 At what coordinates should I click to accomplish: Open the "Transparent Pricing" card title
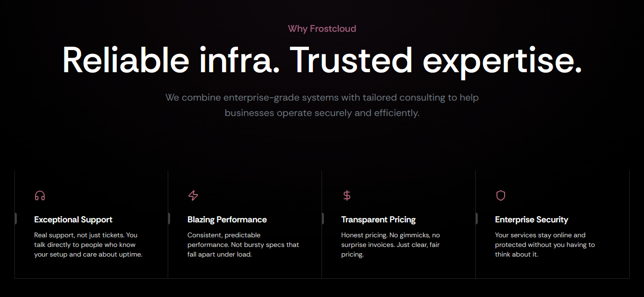[x=378, y=220]
